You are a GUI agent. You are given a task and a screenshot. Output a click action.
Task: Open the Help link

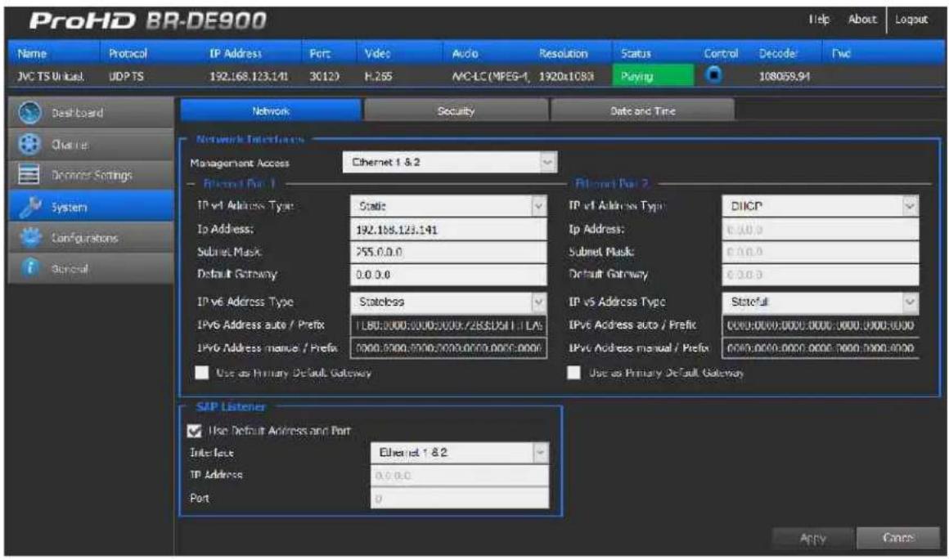click(x=819, y=20)
